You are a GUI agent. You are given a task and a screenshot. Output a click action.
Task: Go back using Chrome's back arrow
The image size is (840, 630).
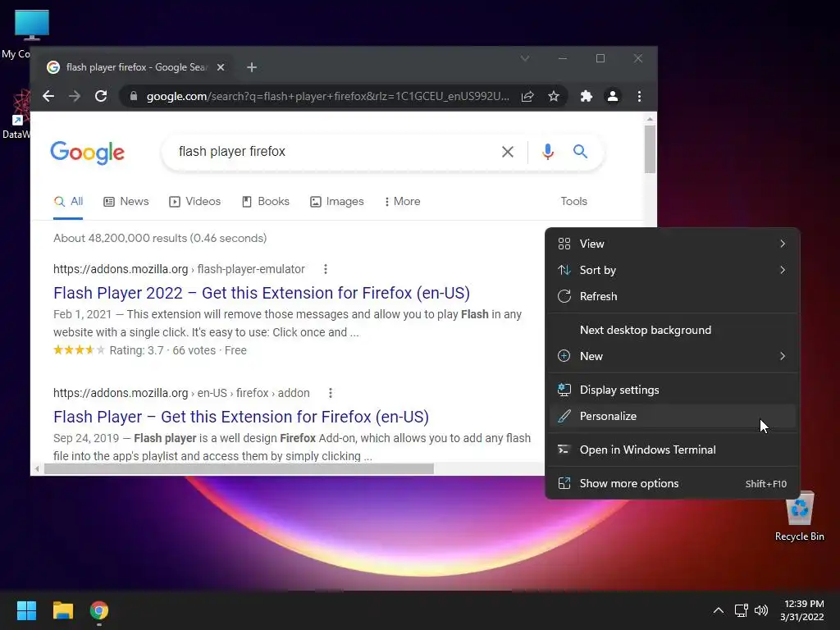[48, 97]
